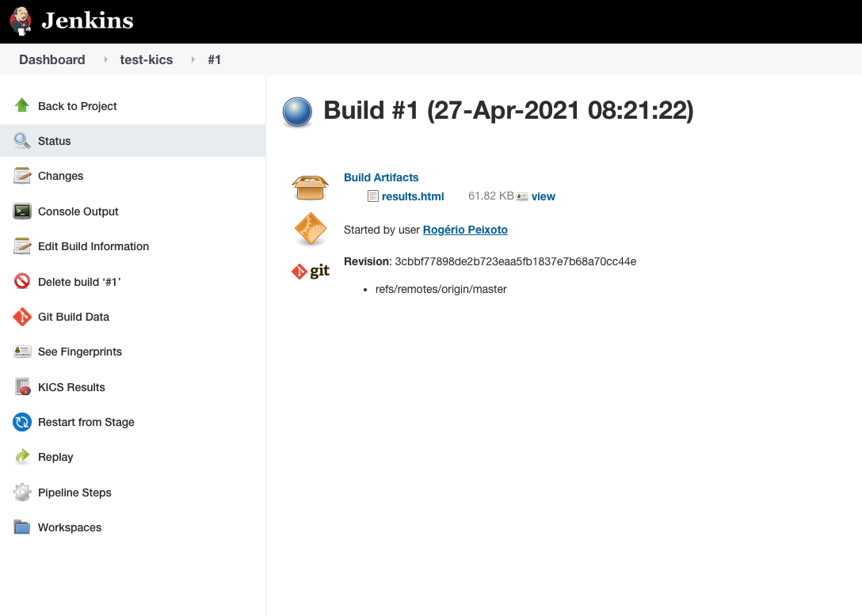Open the Changes page
Viewport: 862px width, 616px height.
point(60,176)
